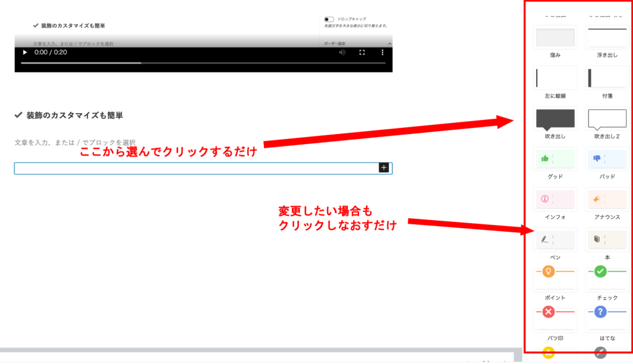Screen dimensions: 633x364
Task: Click the 0:00 / 0:20 time display
Action: pos(51,53)
